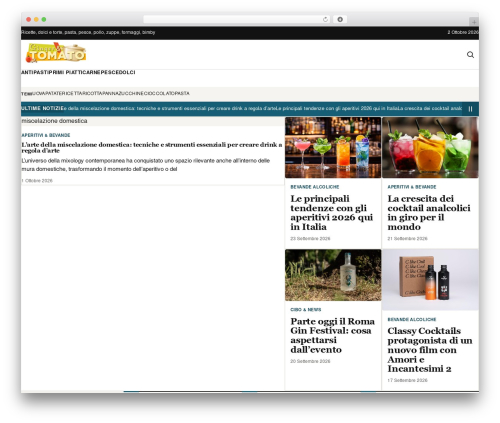Click the excerpt 'L'universo della mixology contemporanea'
Viewport: 500px width, 423px height.
[146, 165]
